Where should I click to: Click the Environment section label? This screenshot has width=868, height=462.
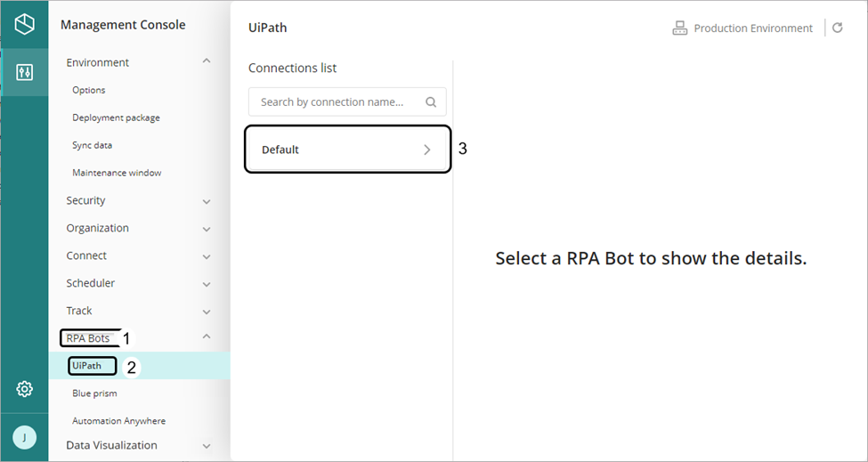(x=97, y=62)
